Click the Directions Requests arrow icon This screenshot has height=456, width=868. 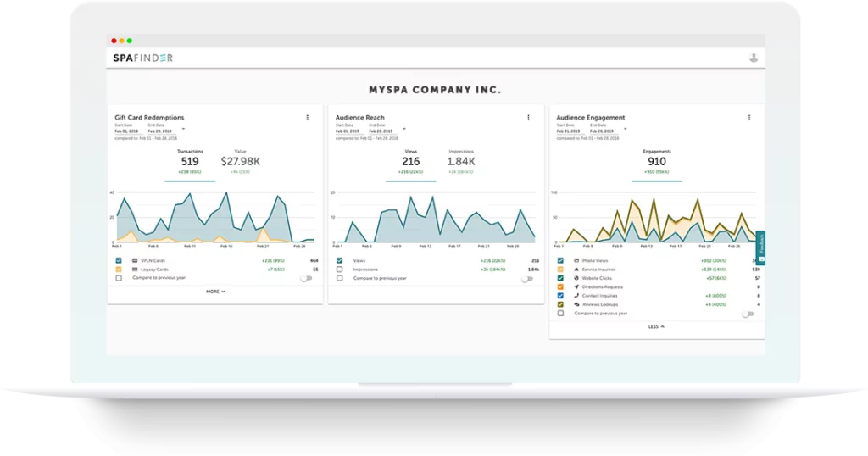[576, 286]
